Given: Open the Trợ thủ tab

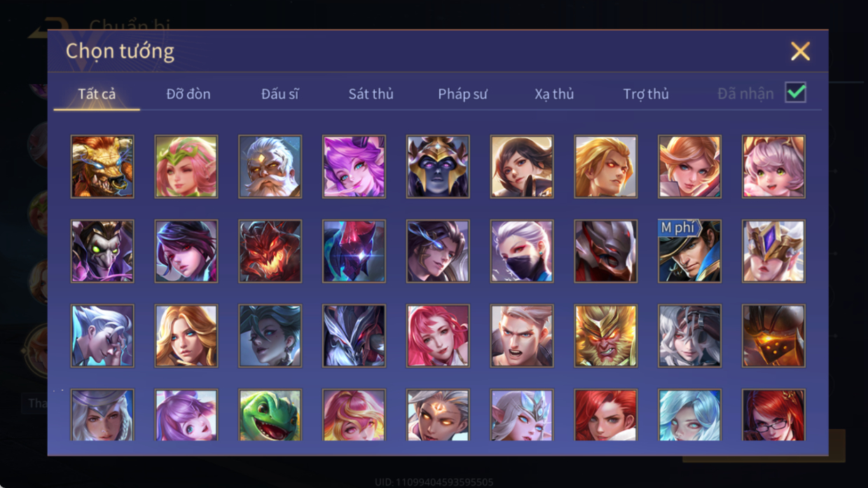Looking at the screenshot, I should click(646, 94).
